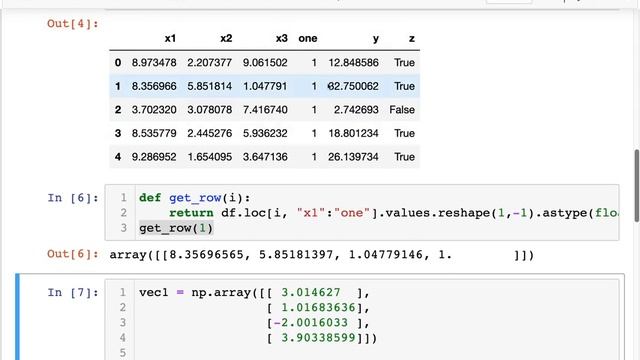Click the array output of cell 6
640x360 pixels.
pyautogui.click(x=322, y=255)
